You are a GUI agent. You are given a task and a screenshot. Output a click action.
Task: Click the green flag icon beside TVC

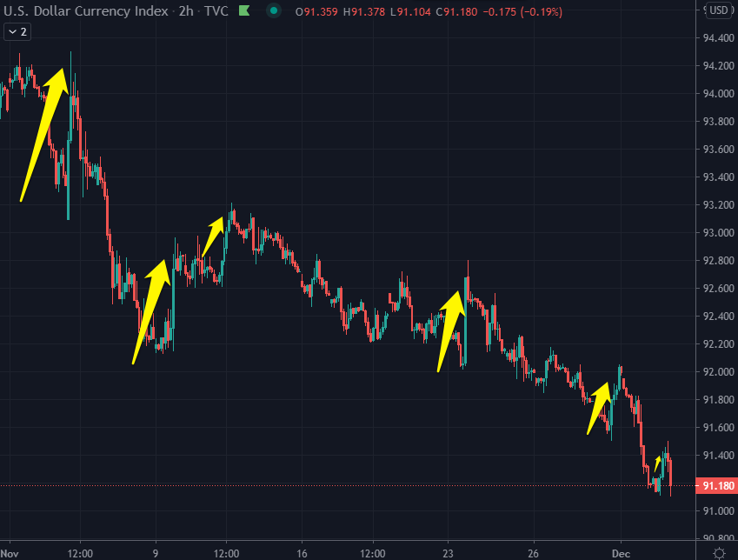pyautogui.click(x=243, y=10)
